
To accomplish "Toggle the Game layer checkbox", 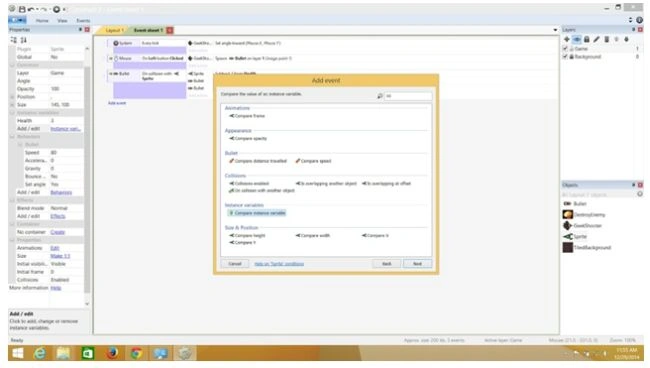I will coord(565,48).
